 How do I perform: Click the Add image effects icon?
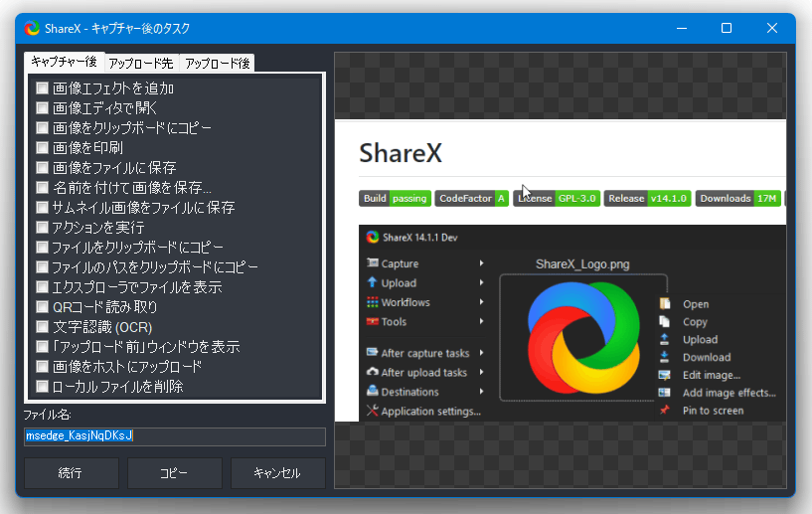(x=665, y=393)
